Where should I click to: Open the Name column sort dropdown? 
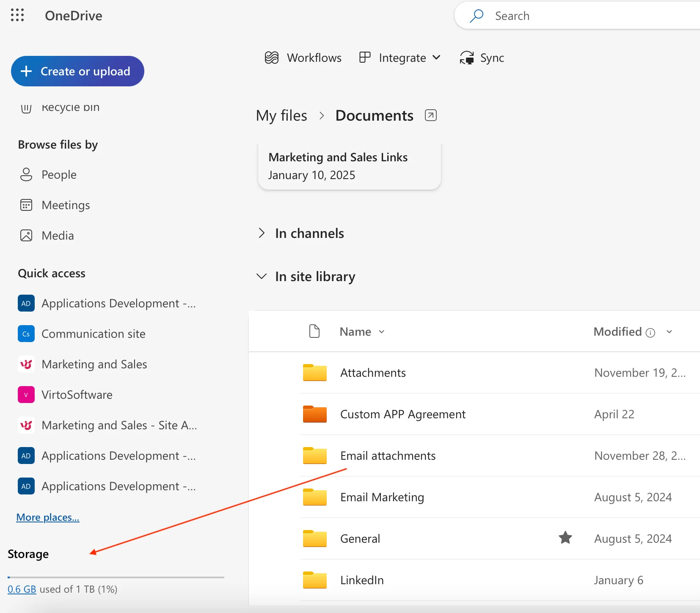382,331
